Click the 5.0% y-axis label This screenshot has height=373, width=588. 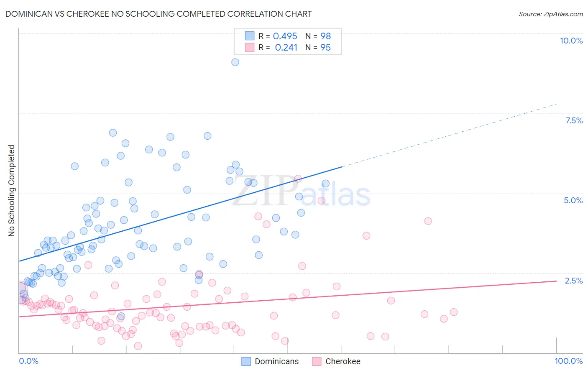point(573,200)
